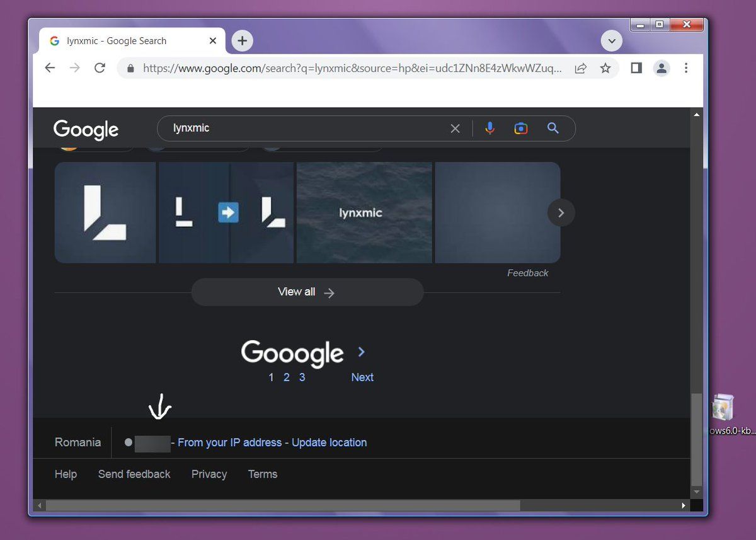Select the lynxmic Google Search tab

(x=126, y=41)
